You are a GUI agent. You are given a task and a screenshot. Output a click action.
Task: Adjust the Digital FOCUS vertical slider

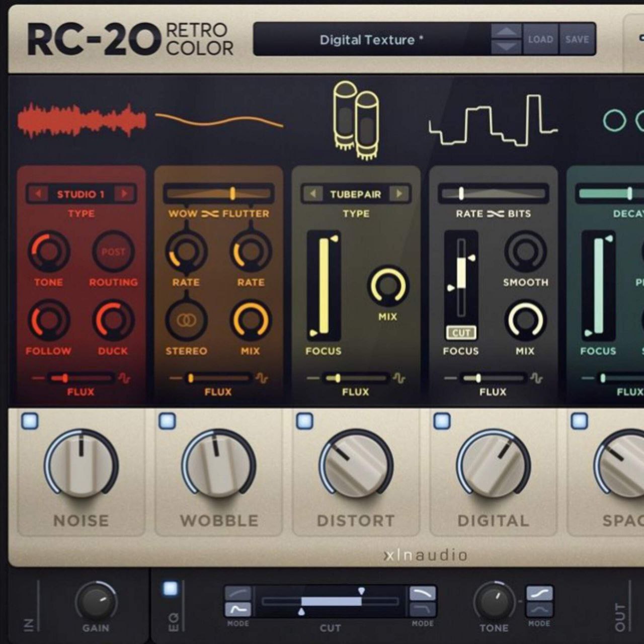(461, 278)
